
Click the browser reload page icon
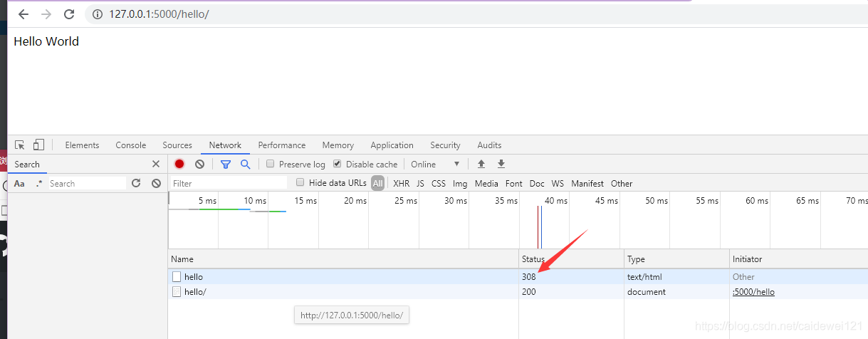[69, 14]
